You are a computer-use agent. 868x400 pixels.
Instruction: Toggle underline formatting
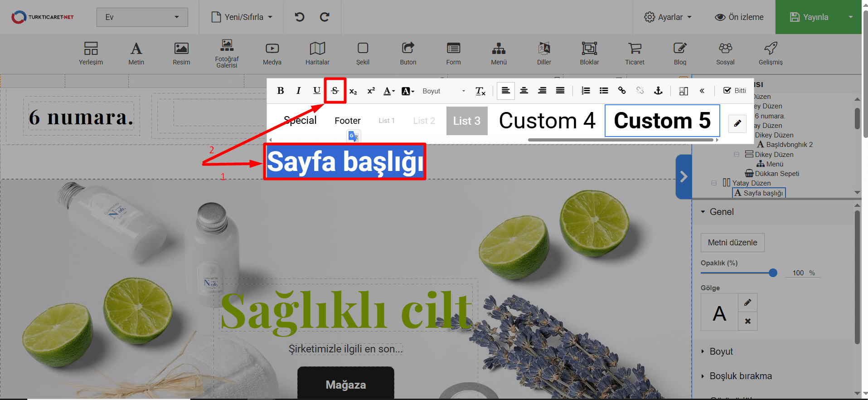[x=317, y=91]
